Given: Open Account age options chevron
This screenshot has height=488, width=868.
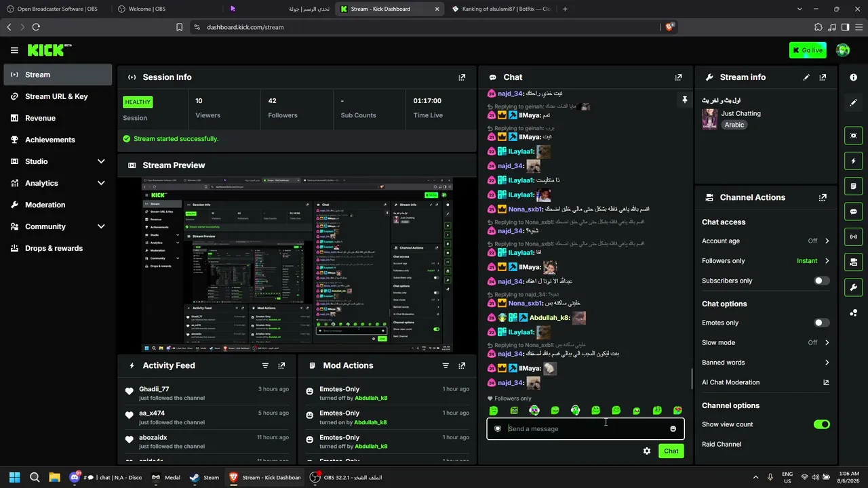Looking at the screenshot, I should pyautogui.click(x=827, y=241).
